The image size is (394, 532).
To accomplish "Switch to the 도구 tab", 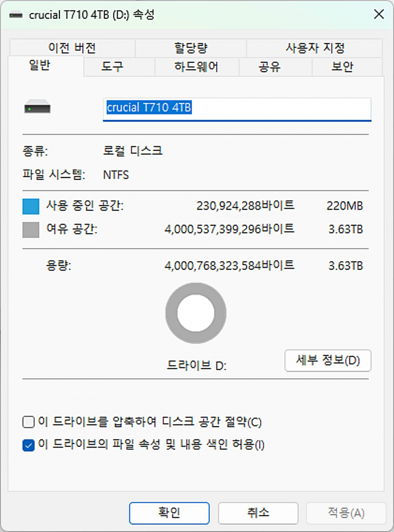I will (x=119, y=67).
